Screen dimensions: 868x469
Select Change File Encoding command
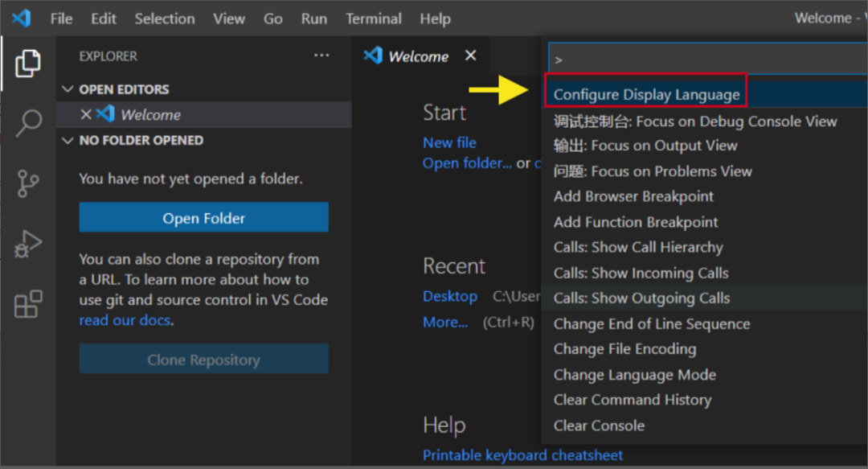point(704,348)
